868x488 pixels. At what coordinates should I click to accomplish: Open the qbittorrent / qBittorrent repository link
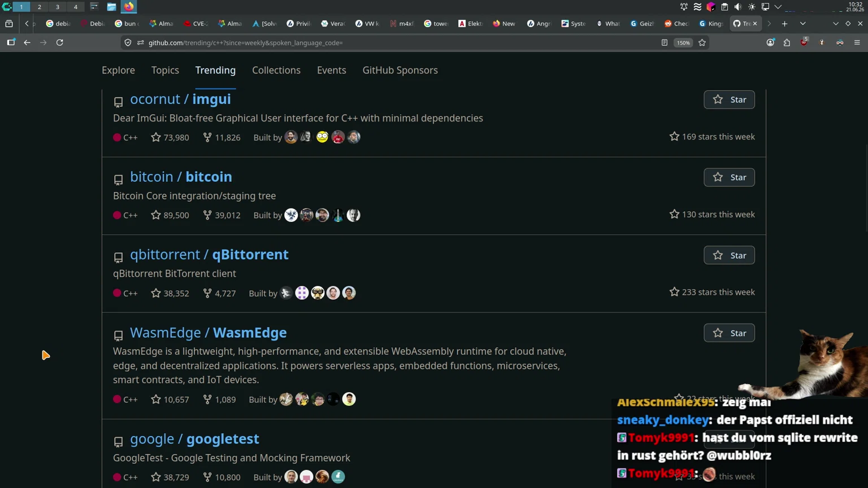coord(209,255)
